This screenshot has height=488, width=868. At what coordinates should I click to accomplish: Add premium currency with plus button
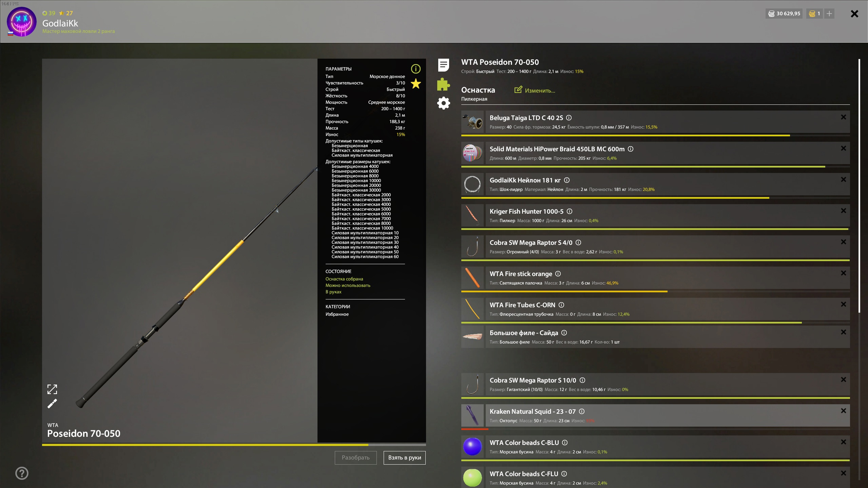(x=829, y=14)
